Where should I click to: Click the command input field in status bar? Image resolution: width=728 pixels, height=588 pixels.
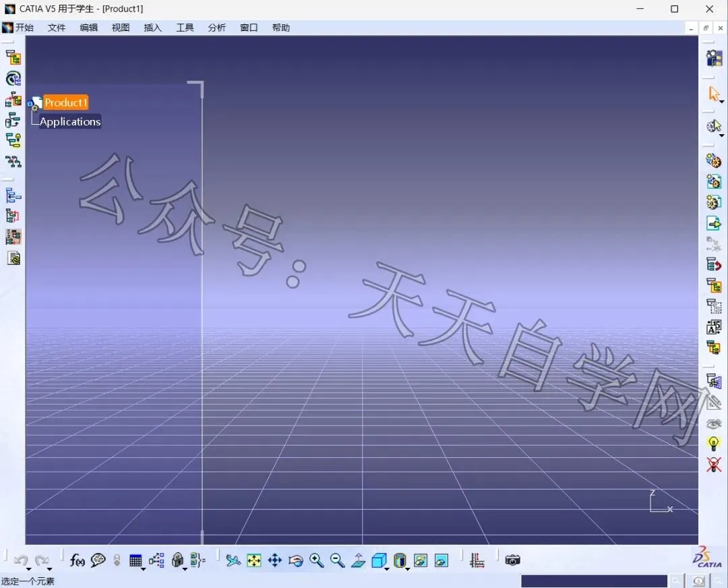594,581
